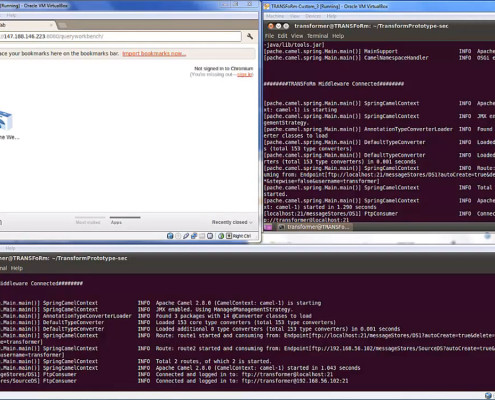Open Help menu in the bottom terminal

pos(17,268)
